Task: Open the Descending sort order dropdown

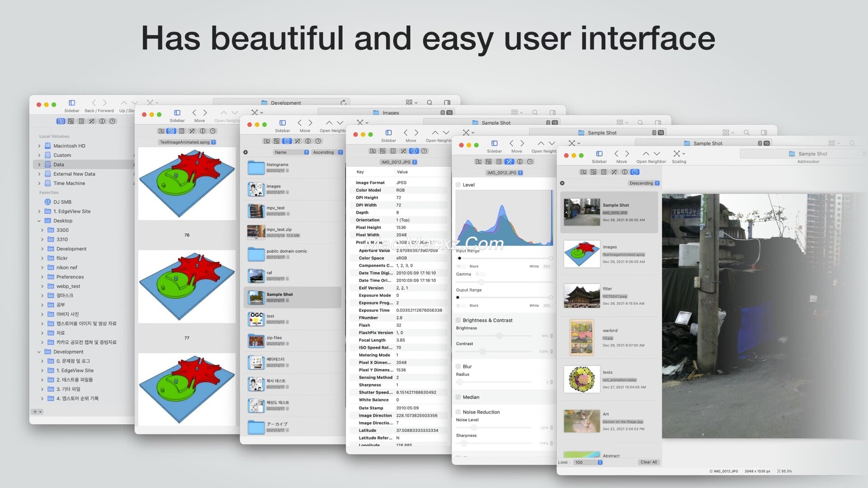Action: (644, 183)
